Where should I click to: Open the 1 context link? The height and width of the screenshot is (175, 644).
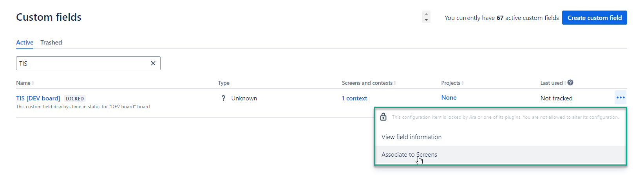tap(355, 98)
